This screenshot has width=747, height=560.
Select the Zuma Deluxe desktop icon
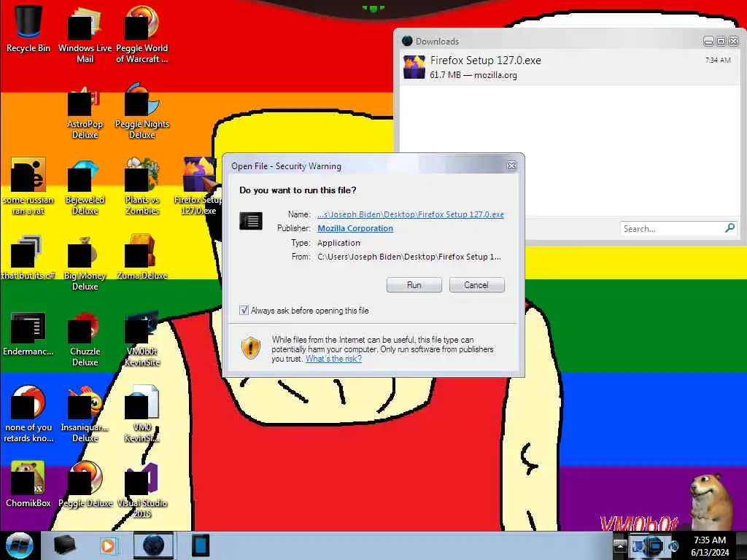142,257
